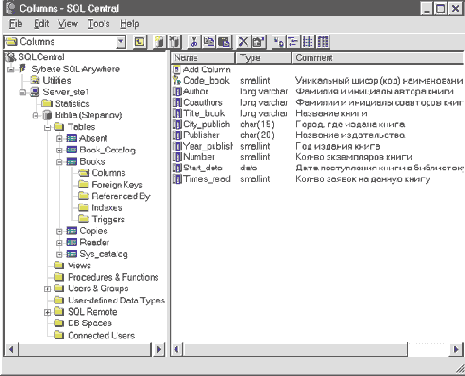Click the Cut scissors icon

pyautogui.click(x=194, y=42)
